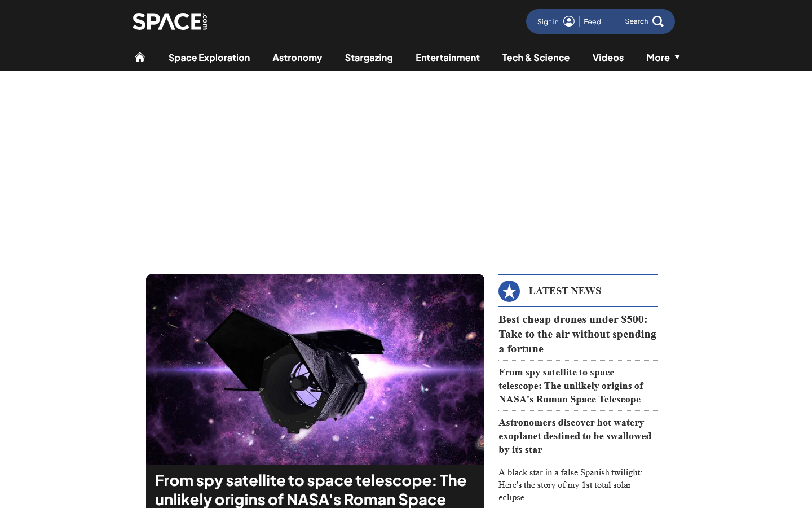Screen dimensions: 812x508
Task: Click the magnifying glass search icon
Action: pyautogui.click(x=658, y=21)
